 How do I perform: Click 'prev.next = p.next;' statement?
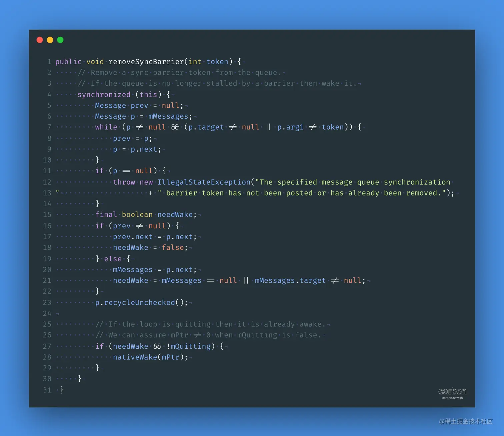point(155,237)
